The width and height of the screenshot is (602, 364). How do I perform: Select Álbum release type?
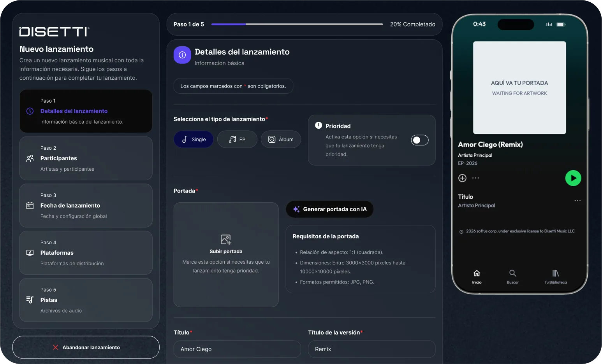tap(281, 139)
